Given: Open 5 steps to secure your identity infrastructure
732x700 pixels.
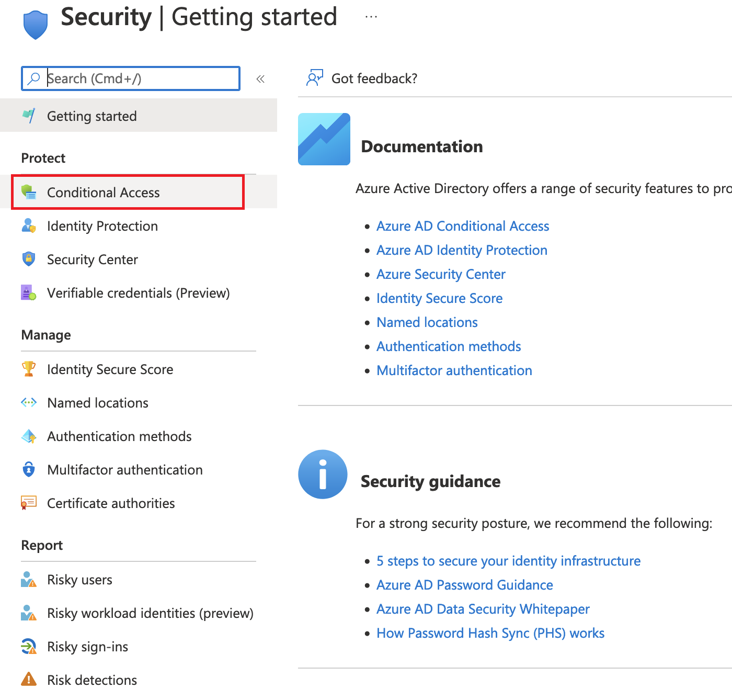Looking at the screenshot, I should pyautogui.click(x=508, y=560).
